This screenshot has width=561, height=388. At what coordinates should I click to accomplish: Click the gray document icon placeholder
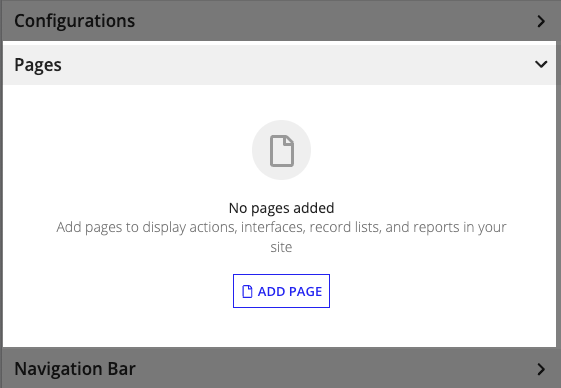coord(282,150)
